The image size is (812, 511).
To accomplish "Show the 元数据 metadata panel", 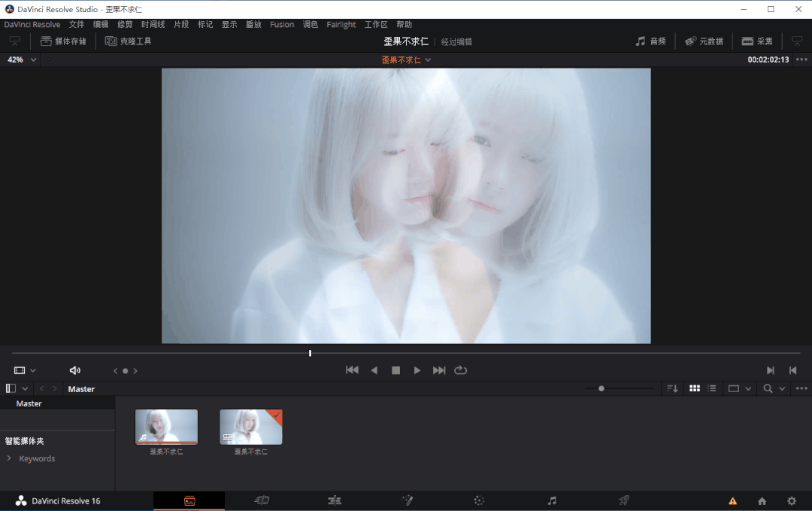I will click(704, 41).
